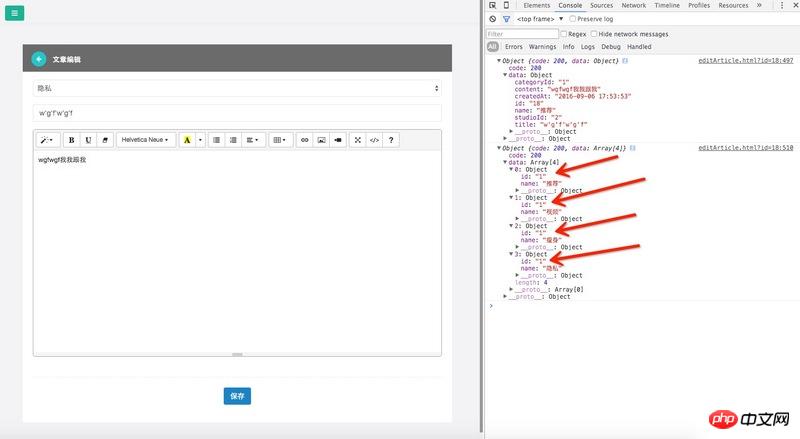Click the blue 保存 save button

(x=237, y=396)
